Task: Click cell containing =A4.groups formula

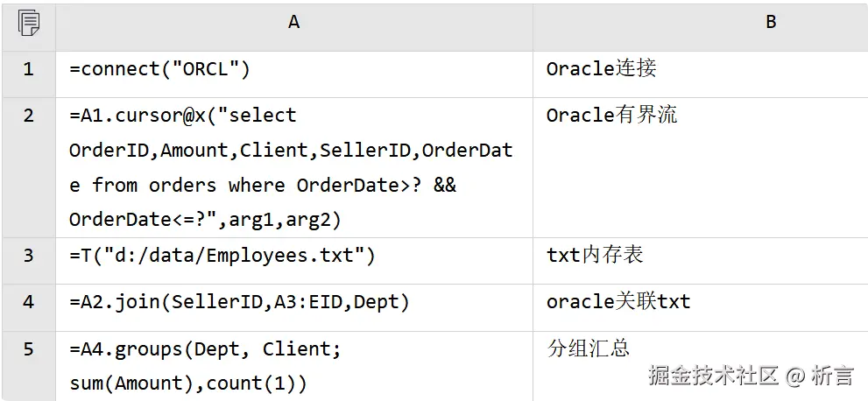Action: pyautogui.click(x=206, y=366)
